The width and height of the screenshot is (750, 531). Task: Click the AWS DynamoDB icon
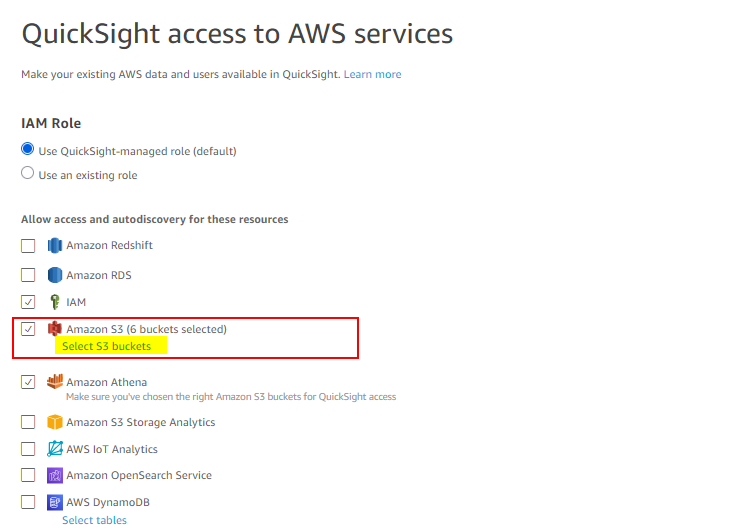[x=55, y=502]
